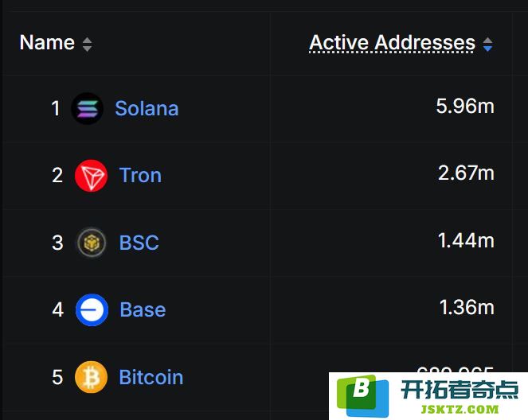Click the JSKTZ.COM watermark text
528x420 pixels.
pos(460,409)
